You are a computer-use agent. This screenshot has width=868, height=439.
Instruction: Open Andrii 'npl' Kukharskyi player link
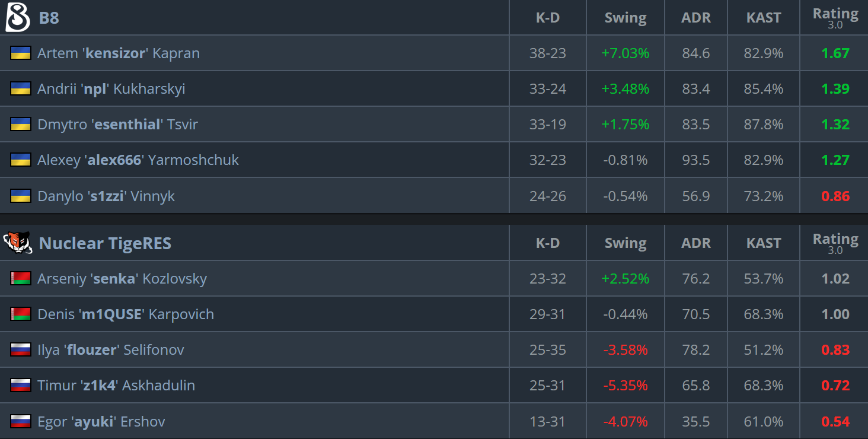111,89
